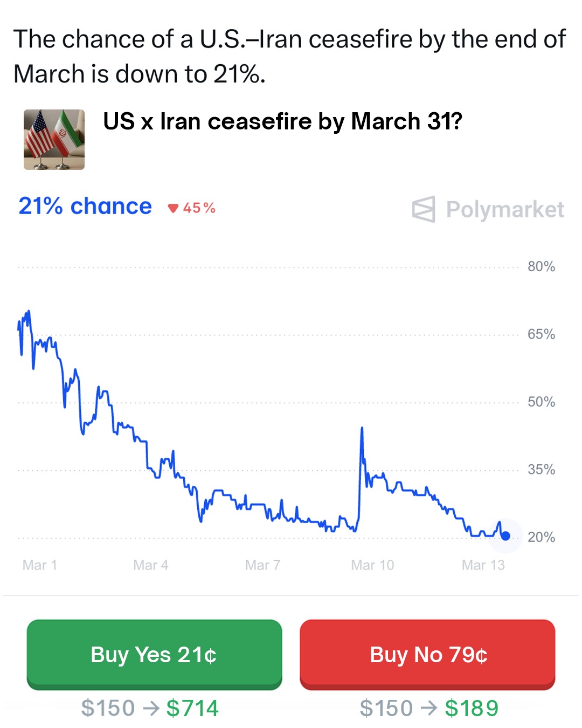Click the Mar 1 date label
582x728 pixels.
[39, 565]
